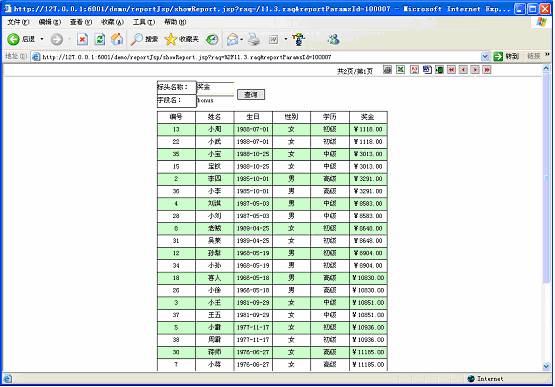This screenshot has width=555, height=387.
Task: Open the Edit button dropdown arrow
Action: pyautogui.click(x=285, y=39)
